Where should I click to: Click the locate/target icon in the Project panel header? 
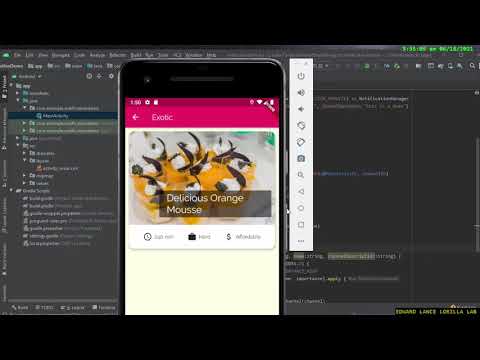tap(89, 76)
